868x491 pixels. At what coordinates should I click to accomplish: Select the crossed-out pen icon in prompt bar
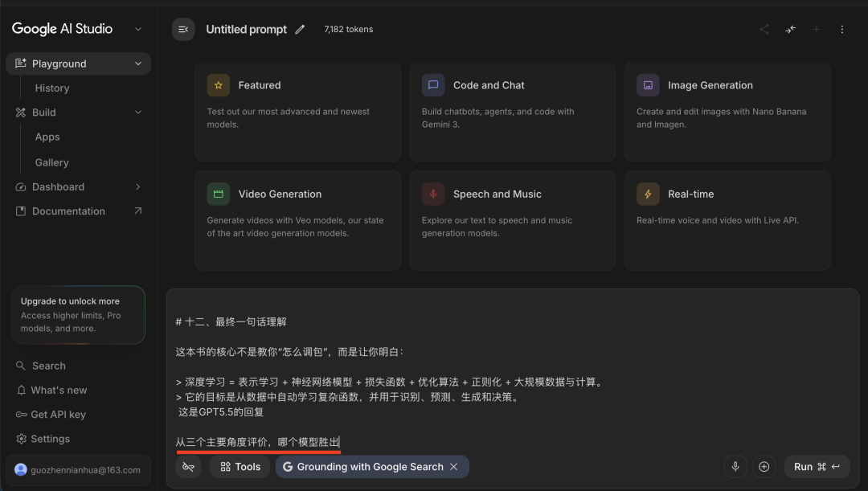pos(188,466)
